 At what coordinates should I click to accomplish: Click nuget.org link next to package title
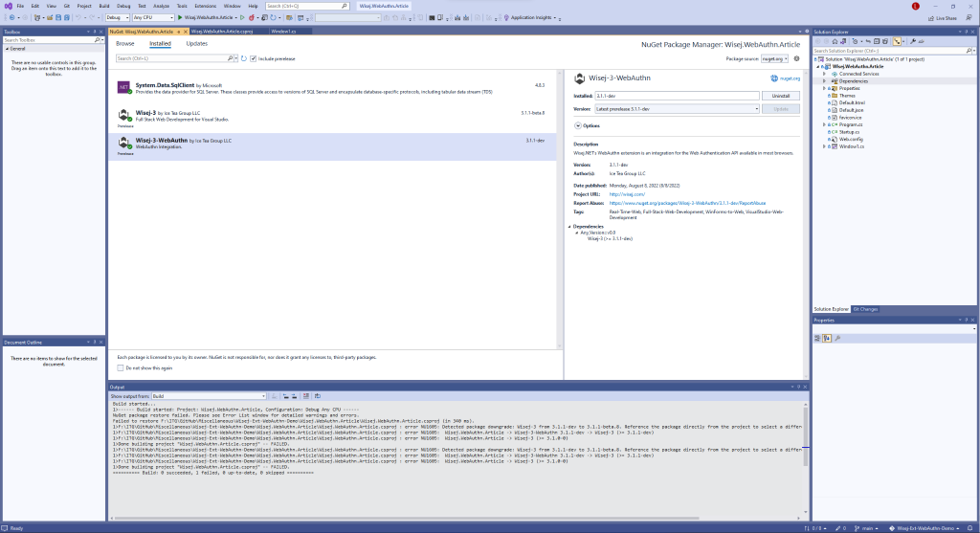790,78
